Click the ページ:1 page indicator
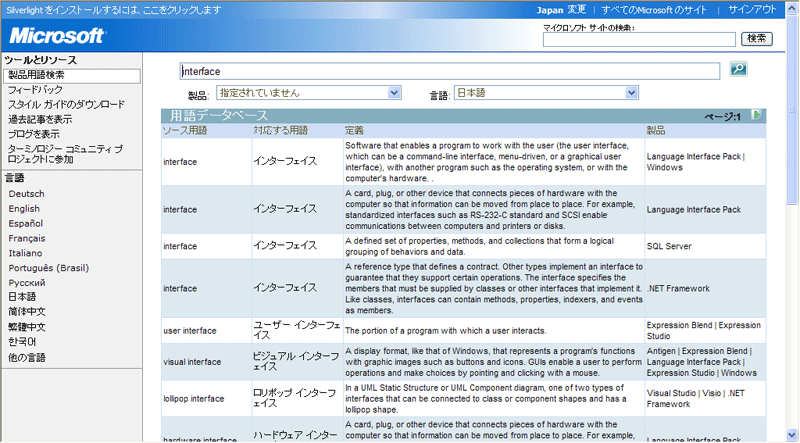The width and height of the screenshot is (800, 443). pos(722,117)
